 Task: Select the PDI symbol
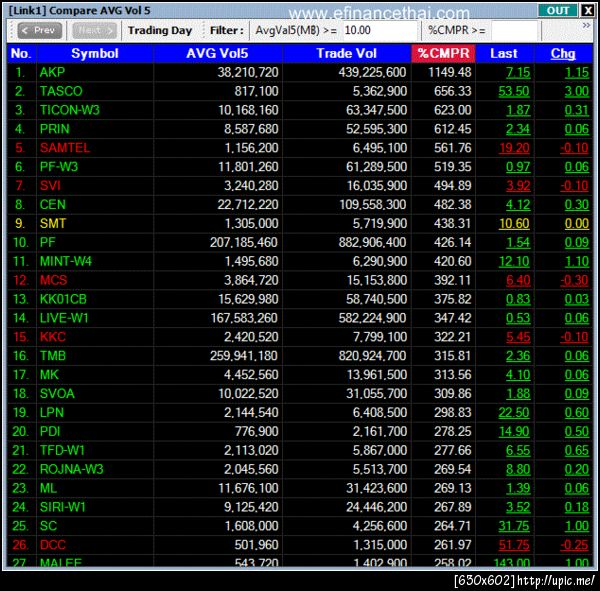coord(50,431)
